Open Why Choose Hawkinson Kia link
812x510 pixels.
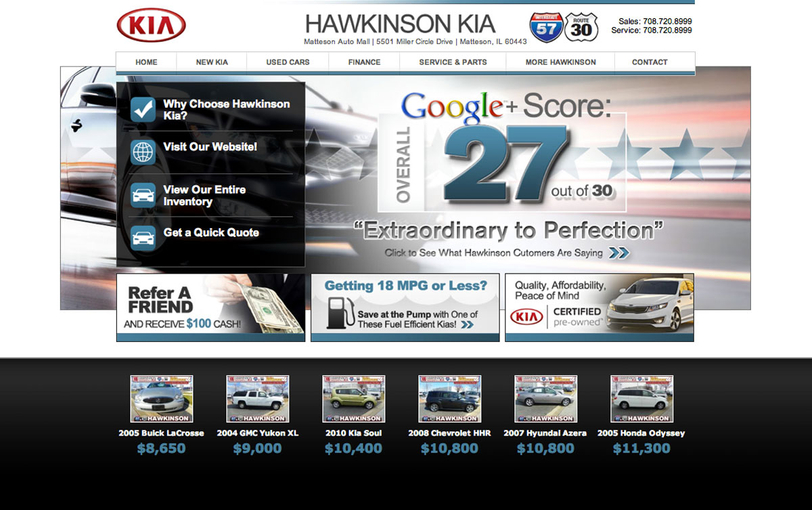(227, 110)
